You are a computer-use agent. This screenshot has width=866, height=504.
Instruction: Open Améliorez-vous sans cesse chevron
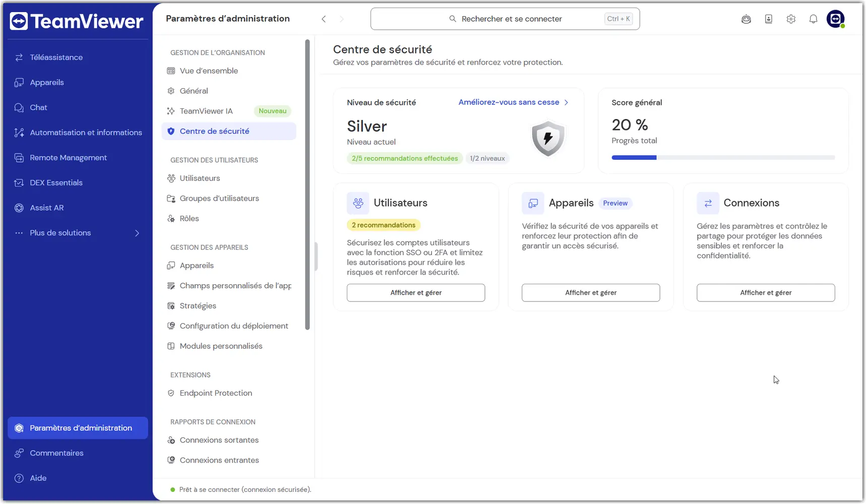click(567, 102)
